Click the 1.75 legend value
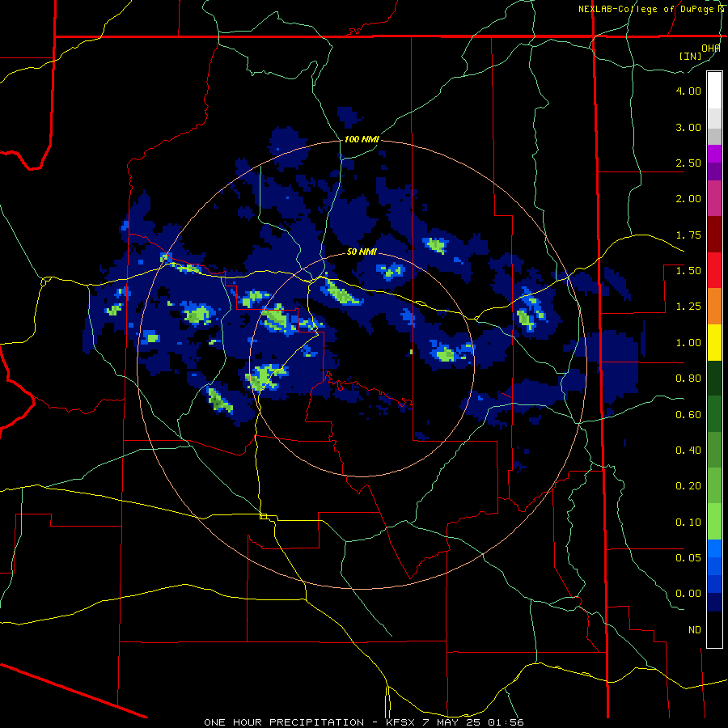This screenshot has height=728, width=728. tap(688, 235)
